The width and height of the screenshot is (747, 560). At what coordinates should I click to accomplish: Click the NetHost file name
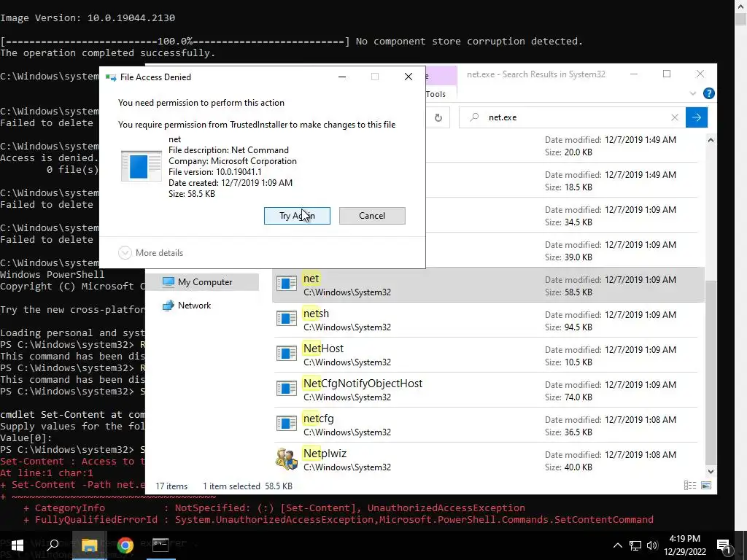point(323,349)
